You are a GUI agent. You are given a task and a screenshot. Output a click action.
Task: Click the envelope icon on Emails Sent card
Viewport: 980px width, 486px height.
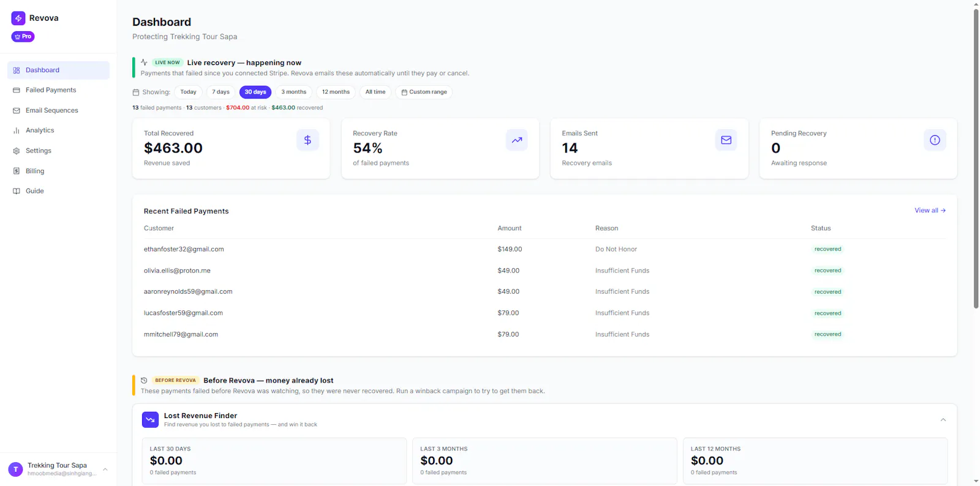[726, 140]
